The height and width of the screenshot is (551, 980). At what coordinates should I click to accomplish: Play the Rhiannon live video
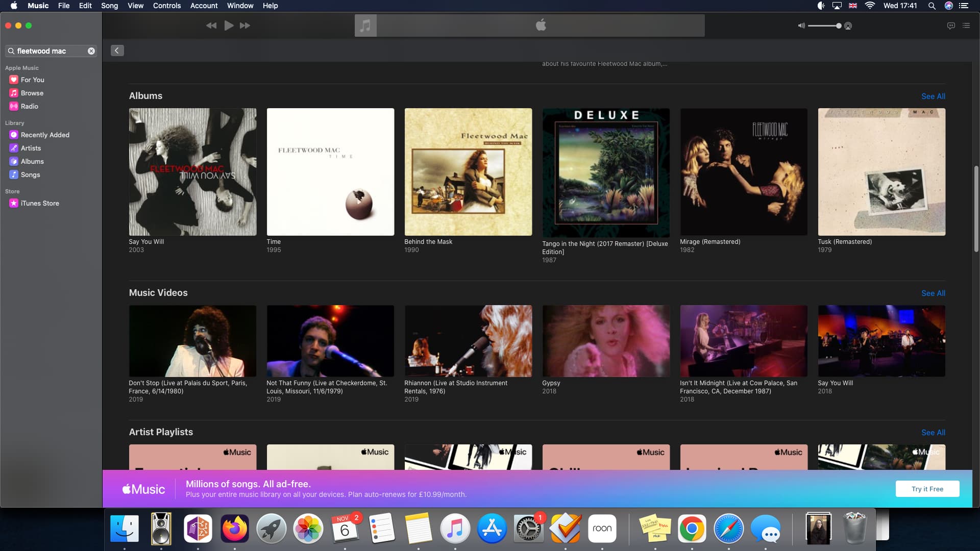pos(468,341)
